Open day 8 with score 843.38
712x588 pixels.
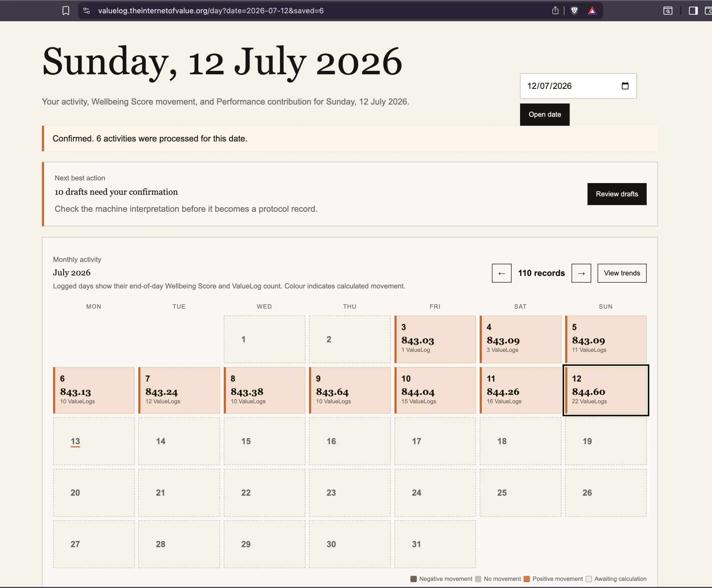pos(264,390)
